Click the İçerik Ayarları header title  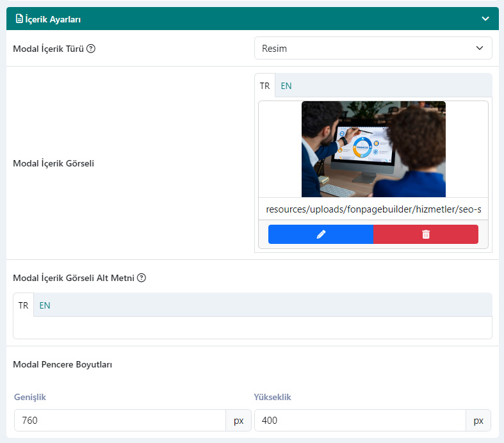pos(53,19)
